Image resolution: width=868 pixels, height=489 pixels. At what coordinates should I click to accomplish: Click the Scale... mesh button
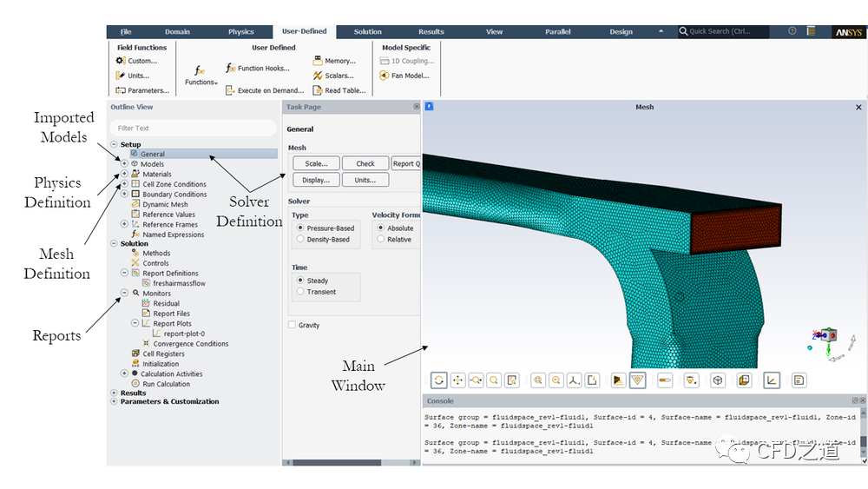pos(316,163)
